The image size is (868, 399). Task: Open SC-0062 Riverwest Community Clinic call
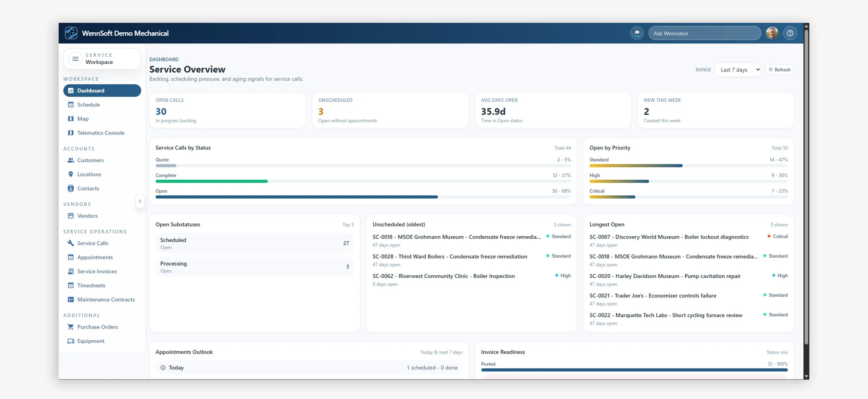click(x=443, y=276)
